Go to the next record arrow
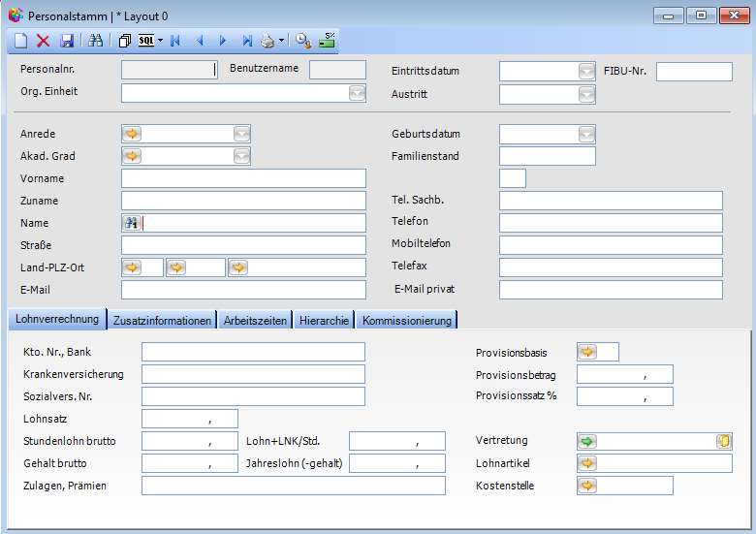 [x=223, y=41]
